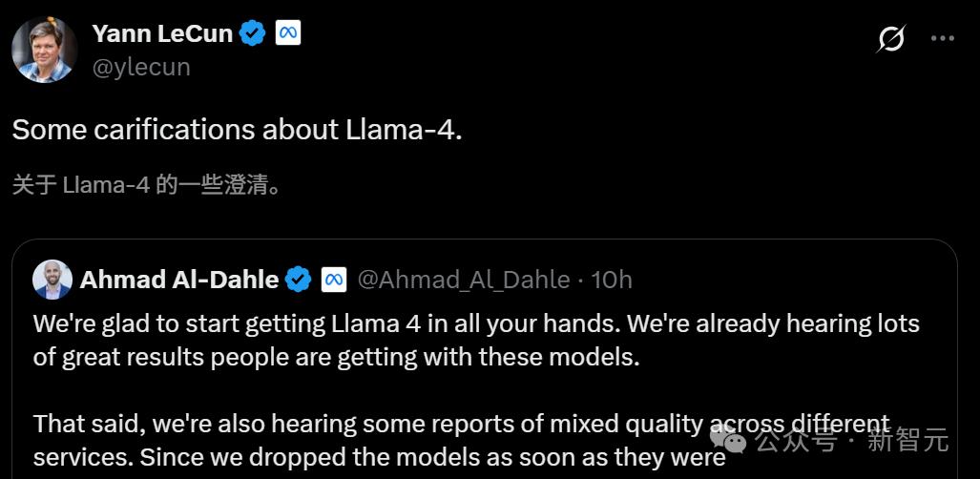Click the Meta badge beside Yann LeCun
This screenshot has width=980, height=479.
(288, 33)
